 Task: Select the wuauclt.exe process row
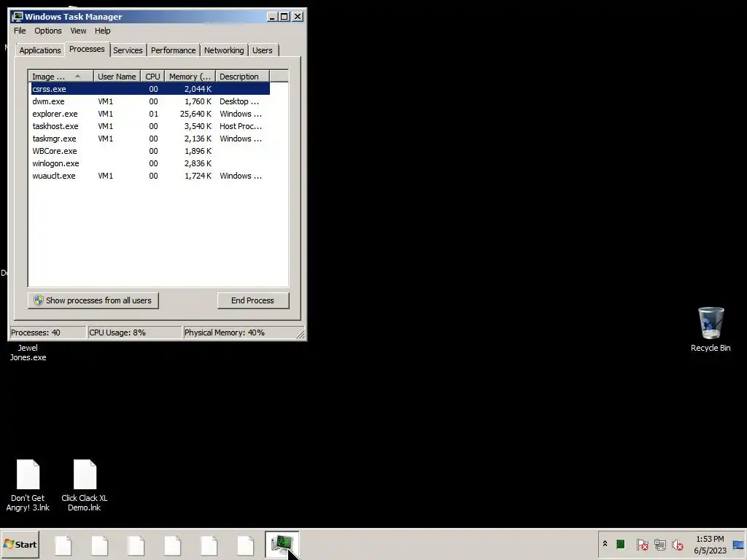(150, 176)
